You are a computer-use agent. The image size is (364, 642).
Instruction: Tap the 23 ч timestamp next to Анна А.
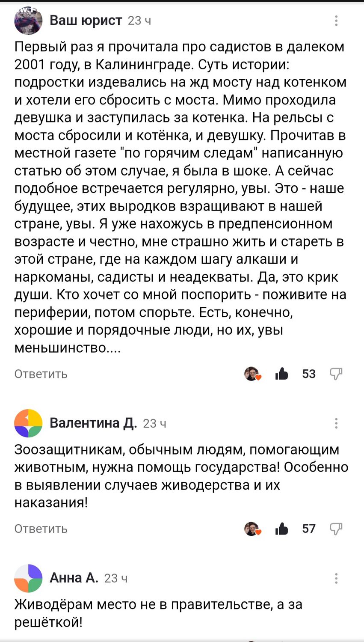pyautogui.click(x=115, y=579)
